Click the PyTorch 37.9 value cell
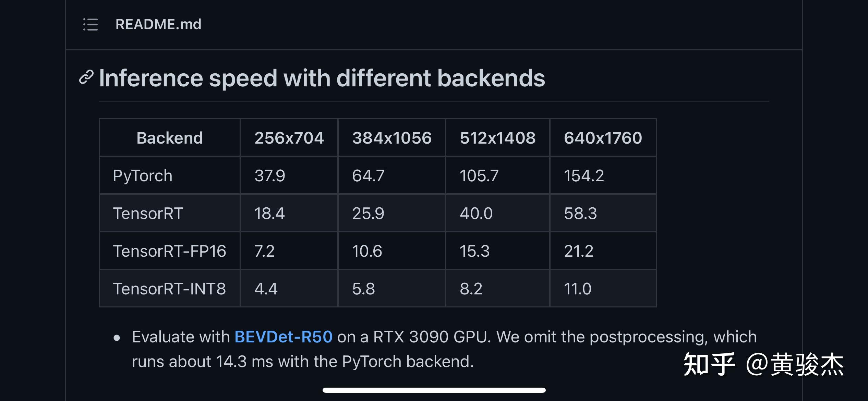 [x=270, y=175]
